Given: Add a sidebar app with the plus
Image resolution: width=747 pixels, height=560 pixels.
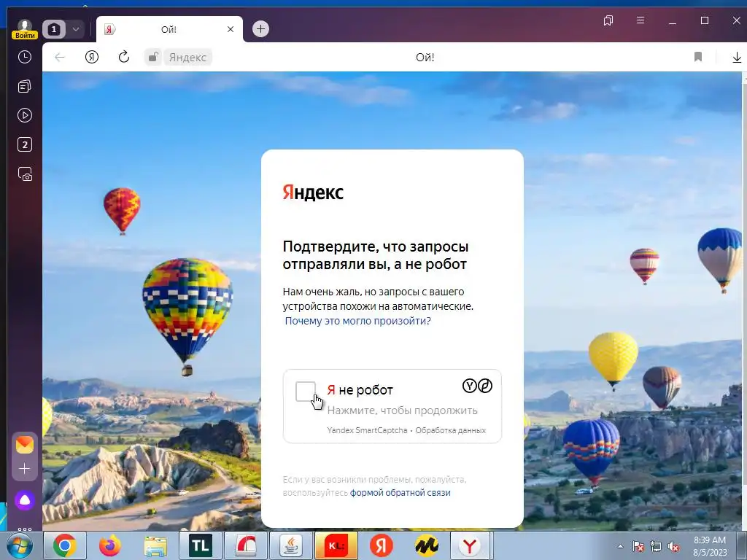Looking at the screenshot, I should coord(25,469).
